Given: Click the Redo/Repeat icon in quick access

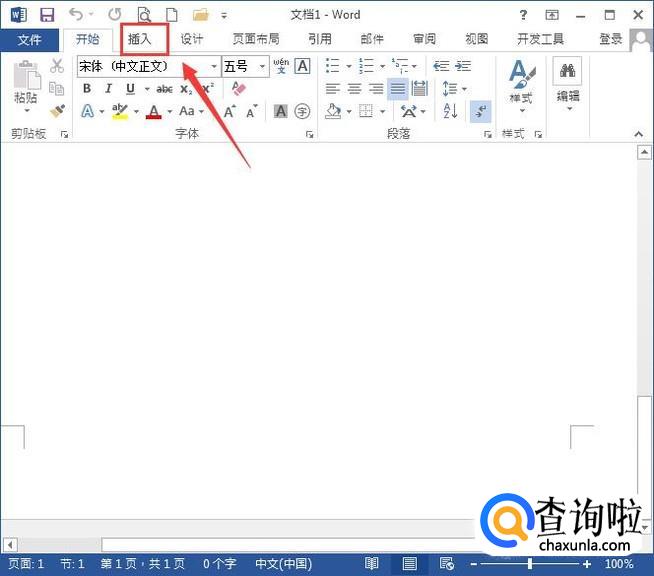Looking at the screenshot, I should [115, 15].
